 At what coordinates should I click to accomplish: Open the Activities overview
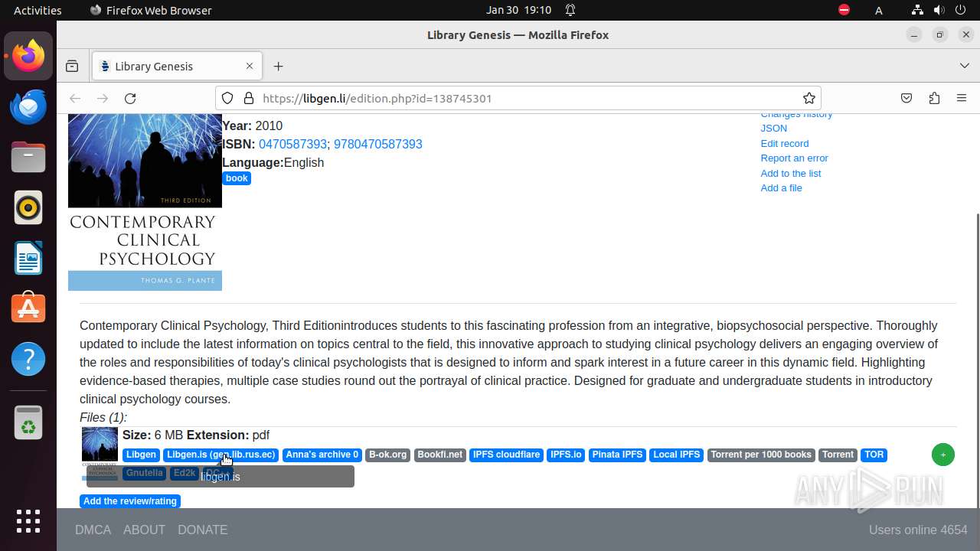pos(38,10)
